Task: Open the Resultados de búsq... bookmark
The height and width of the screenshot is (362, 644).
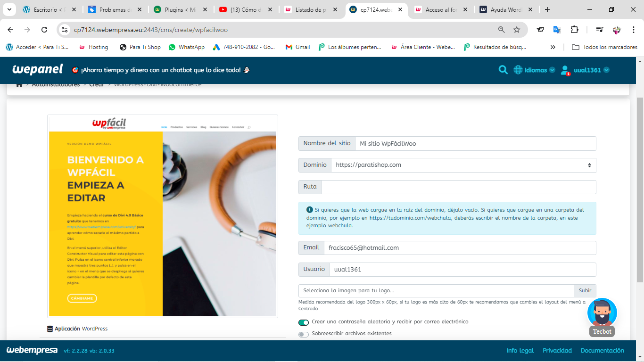Action: pos(495,47)
